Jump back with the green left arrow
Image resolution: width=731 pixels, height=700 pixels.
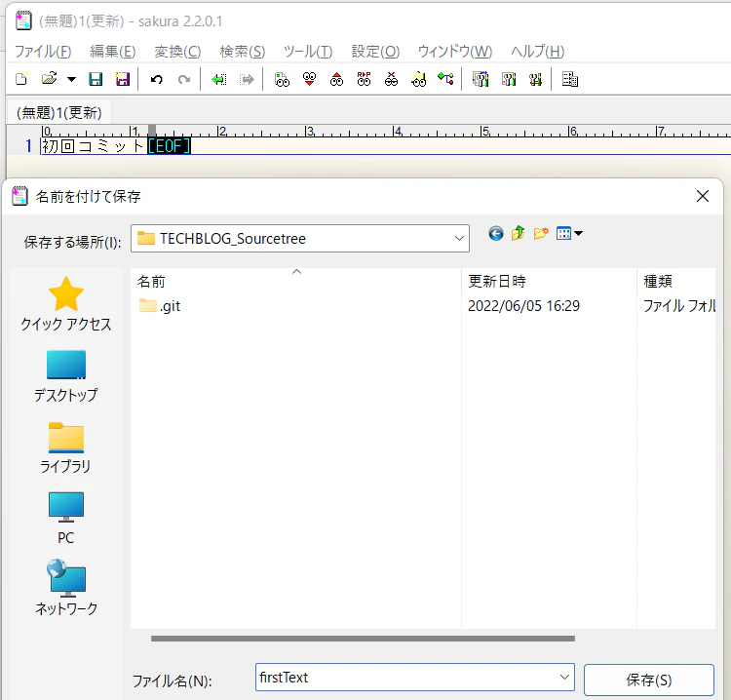pyautogui.click(x=219, y=79)
